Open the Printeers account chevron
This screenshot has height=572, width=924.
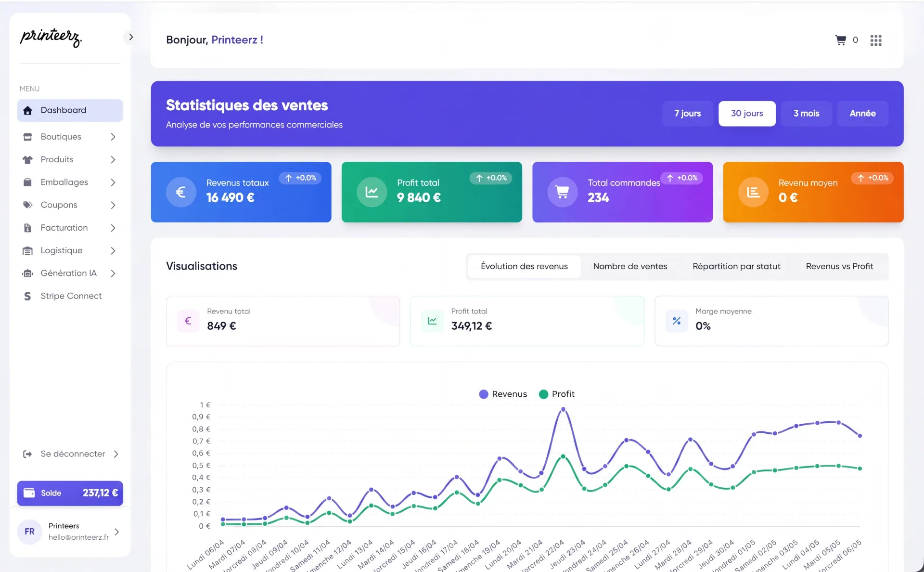(x=116, y=532)
